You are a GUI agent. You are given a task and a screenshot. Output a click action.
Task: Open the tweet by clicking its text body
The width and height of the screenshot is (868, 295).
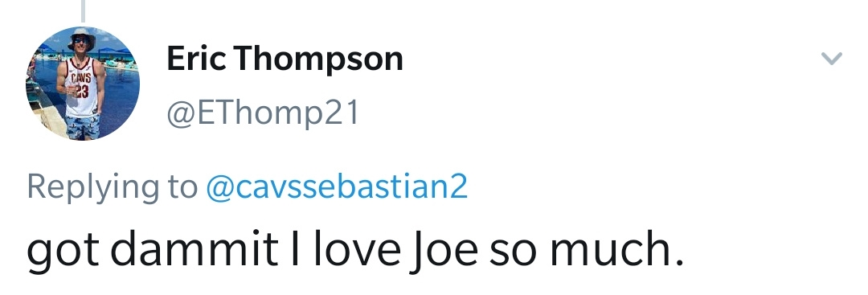355,250
